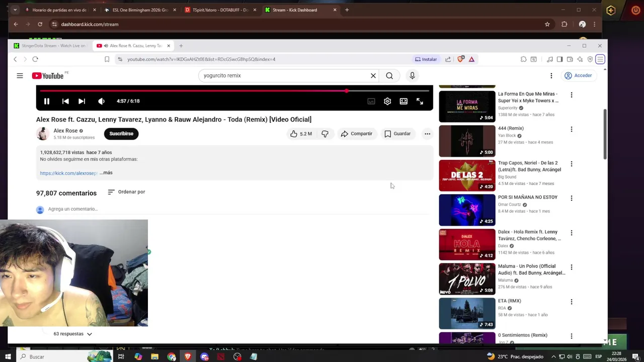Open Alex Rose channel avatar
Screen dimensions: 644x362
[x=43, y=134]
